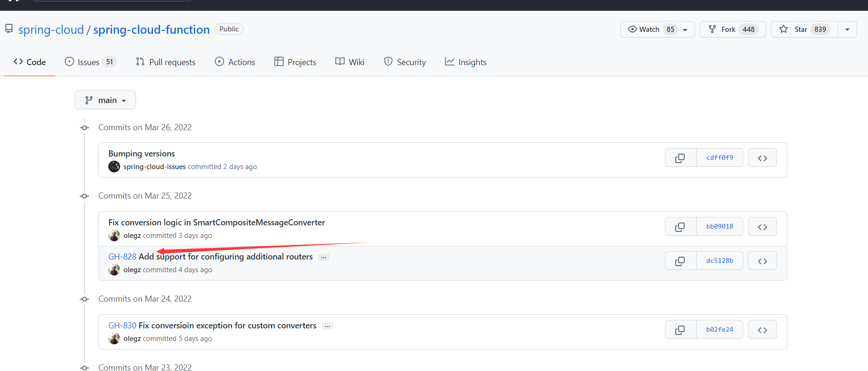Open the spring-cloud-issues author link
868x371 pixels.
coord(155,167)
